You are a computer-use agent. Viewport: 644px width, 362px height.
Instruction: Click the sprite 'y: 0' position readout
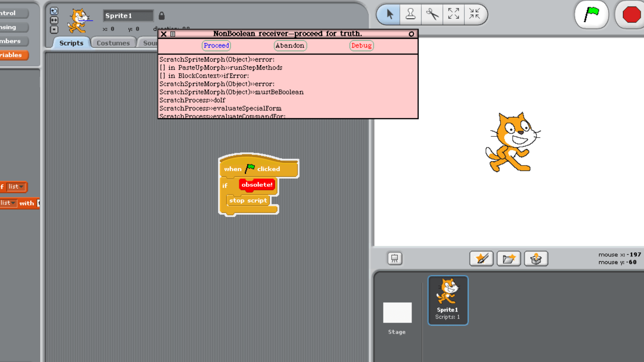point(133,29)
